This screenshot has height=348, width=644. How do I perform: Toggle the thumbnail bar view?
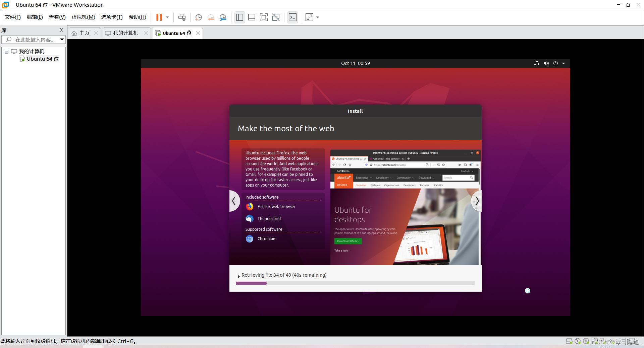point(252,17)
